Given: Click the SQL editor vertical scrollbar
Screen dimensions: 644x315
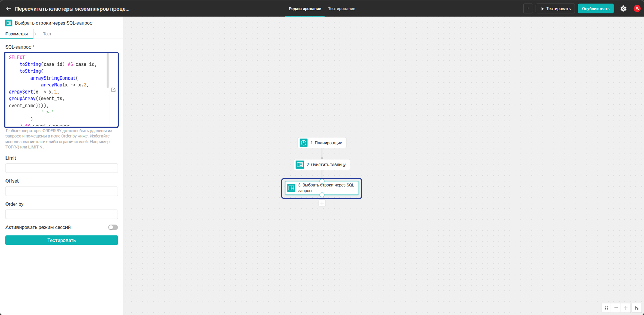Looking at the screenshot, I should (x=108, y=71).
